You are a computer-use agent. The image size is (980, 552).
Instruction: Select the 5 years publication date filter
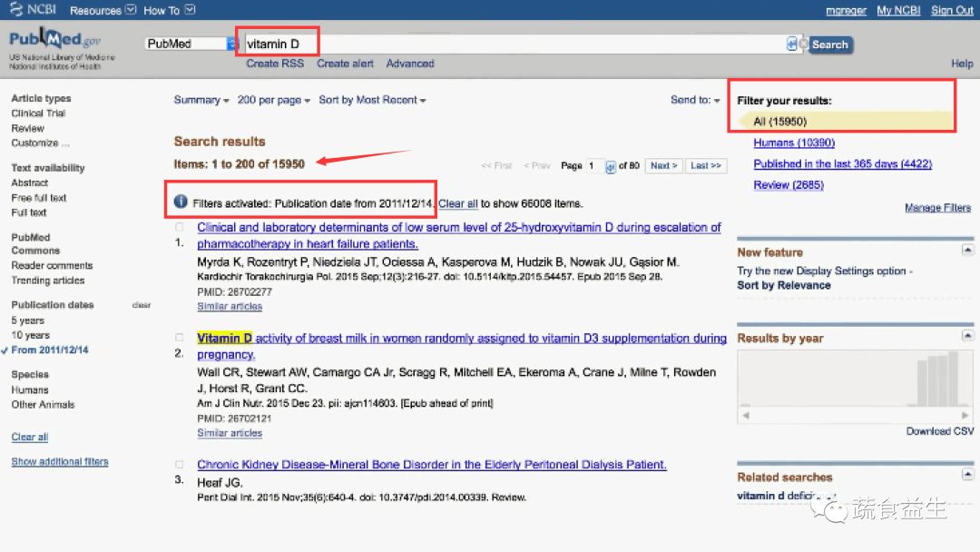[x=27, y=320]
